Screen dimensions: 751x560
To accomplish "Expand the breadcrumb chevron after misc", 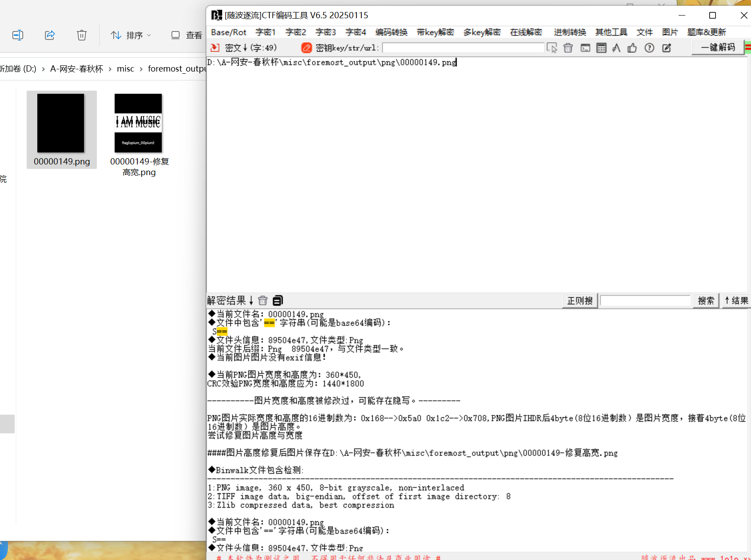I will pos(141,69).
